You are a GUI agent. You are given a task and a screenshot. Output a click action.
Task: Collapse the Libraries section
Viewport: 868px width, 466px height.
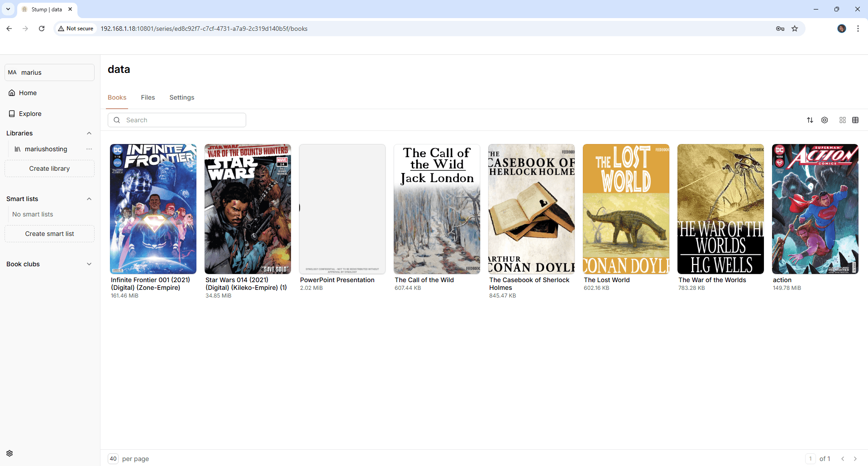[89, 133]
